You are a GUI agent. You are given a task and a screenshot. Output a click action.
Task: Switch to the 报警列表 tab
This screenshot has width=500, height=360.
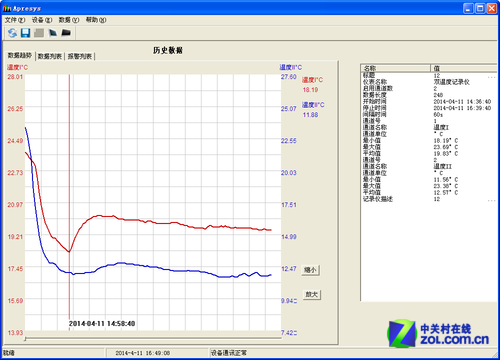click(x=80, y=56)
